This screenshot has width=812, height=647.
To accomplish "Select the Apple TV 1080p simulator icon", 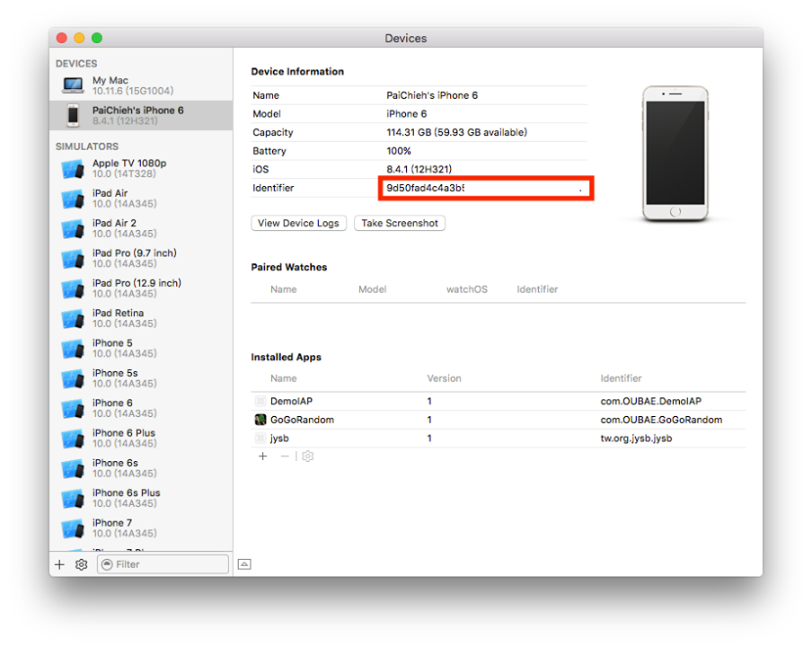I will click(x=73, y=167).
